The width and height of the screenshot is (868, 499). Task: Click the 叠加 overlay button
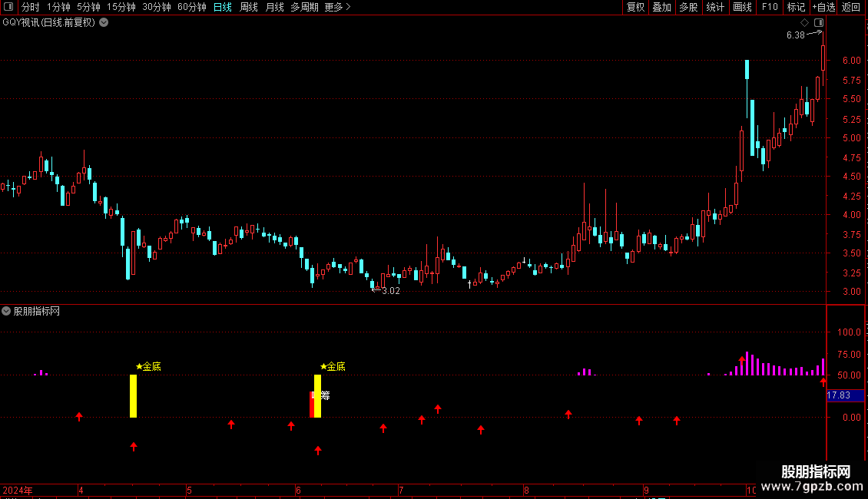661,7
